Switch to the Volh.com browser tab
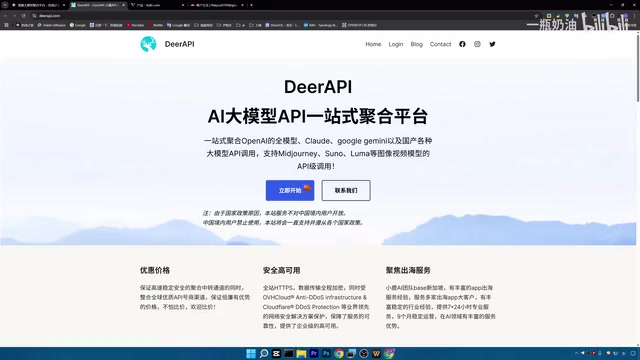 click(x=157, y=5)
